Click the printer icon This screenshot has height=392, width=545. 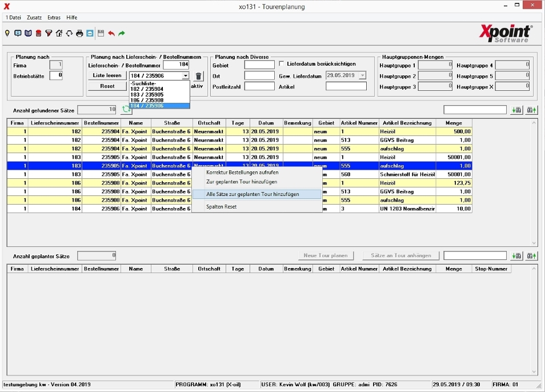coord(79,33)
